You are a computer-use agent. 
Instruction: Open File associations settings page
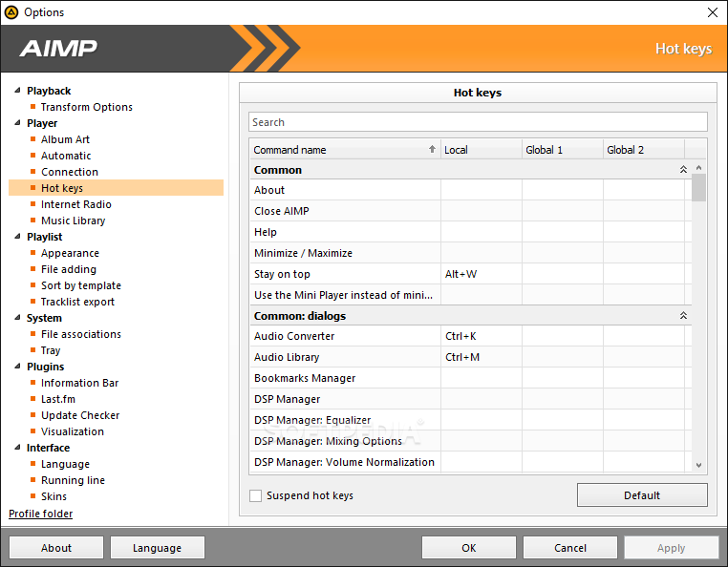tap(81, 334)
